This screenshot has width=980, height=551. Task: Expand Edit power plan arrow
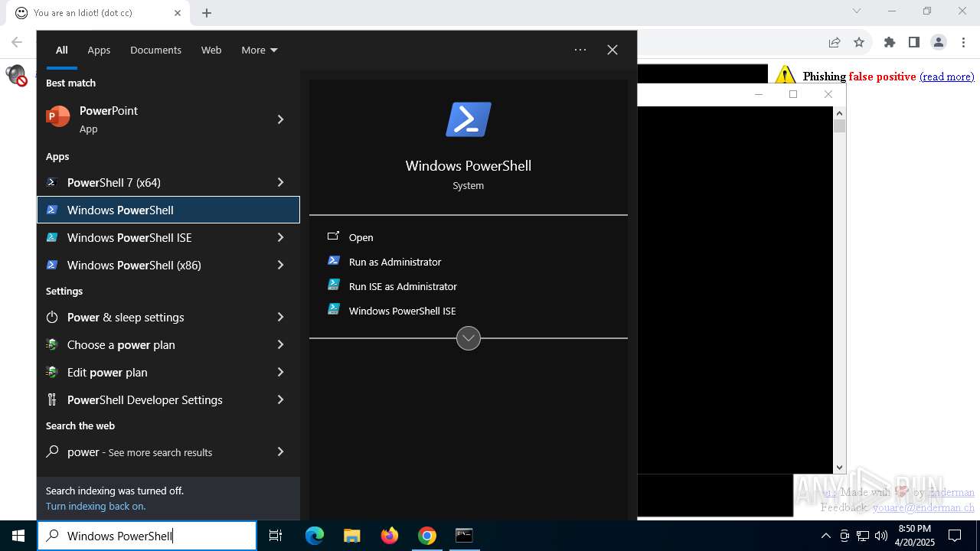point(280,372)
